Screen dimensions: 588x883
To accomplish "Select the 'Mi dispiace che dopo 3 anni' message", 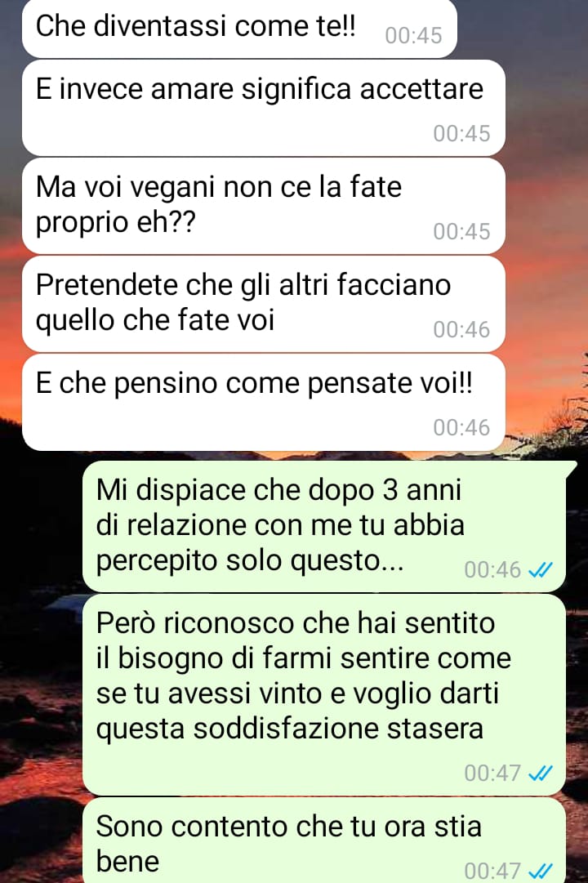I will pos(324,526).
